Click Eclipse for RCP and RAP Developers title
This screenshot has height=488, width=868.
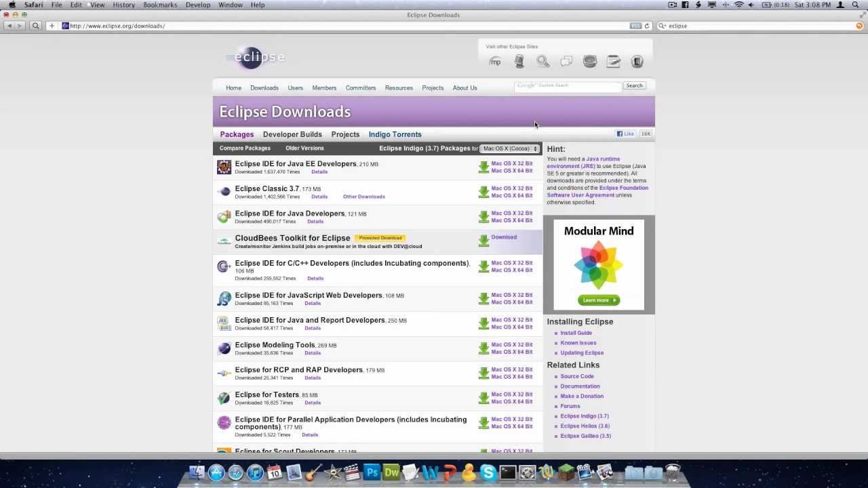coord(298,370)
